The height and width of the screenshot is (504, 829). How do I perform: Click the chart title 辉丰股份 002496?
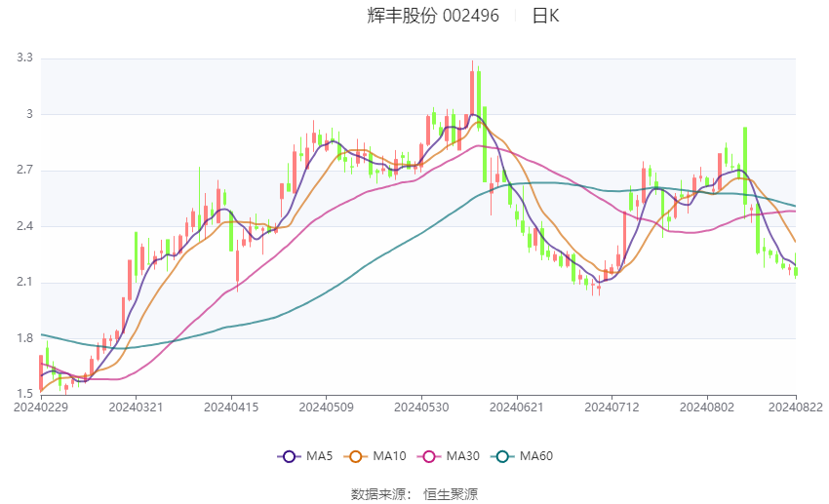point(432,16)
